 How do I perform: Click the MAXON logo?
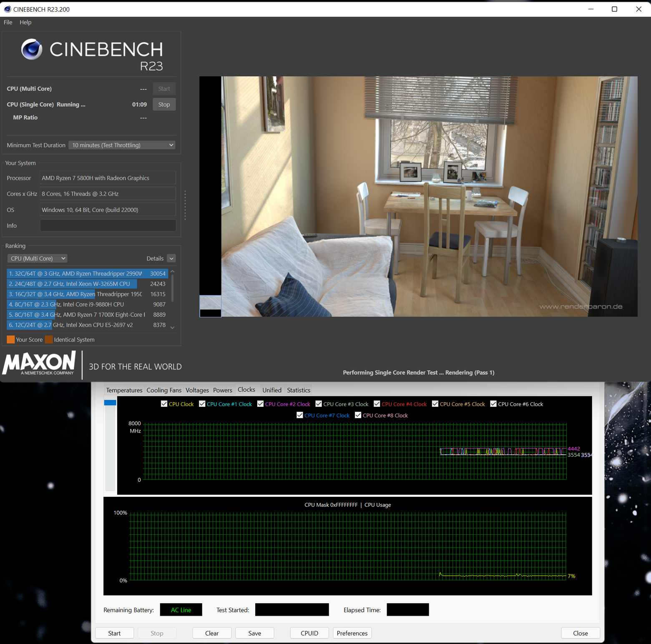(39, 363)
